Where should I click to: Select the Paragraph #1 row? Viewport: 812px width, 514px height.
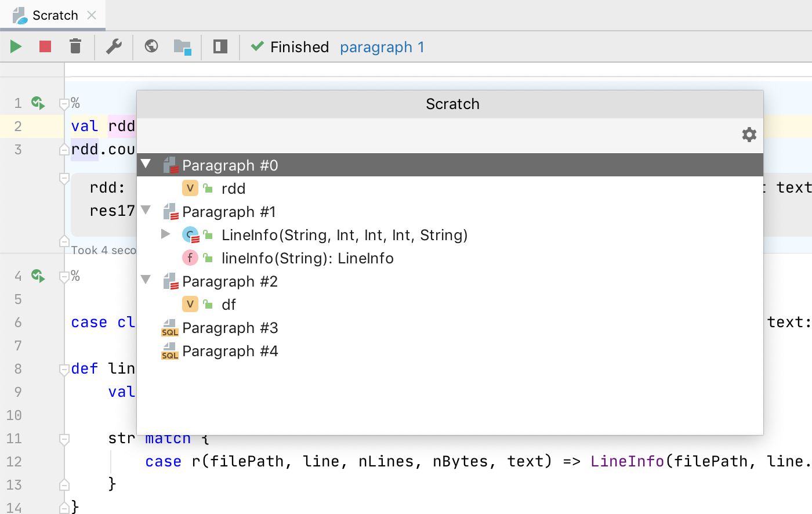point(450,212)
